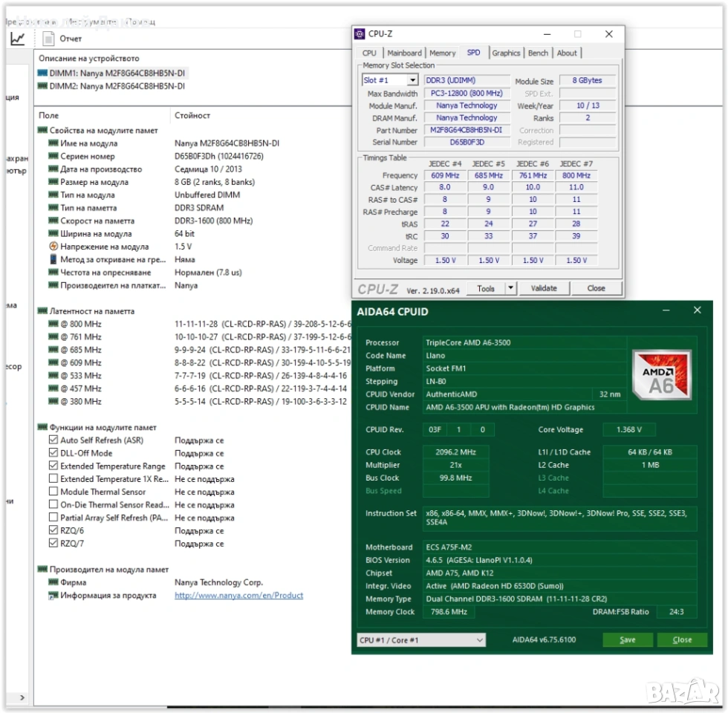
Task: Click the left arrow on horizontal scrollbar
Action: [x=22, y=697]
